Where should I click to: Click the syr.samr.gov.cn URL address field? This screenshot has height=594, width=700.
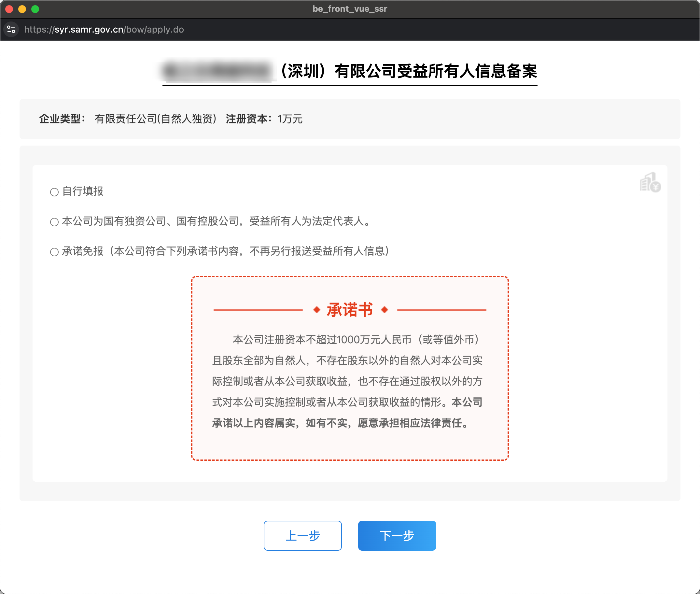[104, 29]
